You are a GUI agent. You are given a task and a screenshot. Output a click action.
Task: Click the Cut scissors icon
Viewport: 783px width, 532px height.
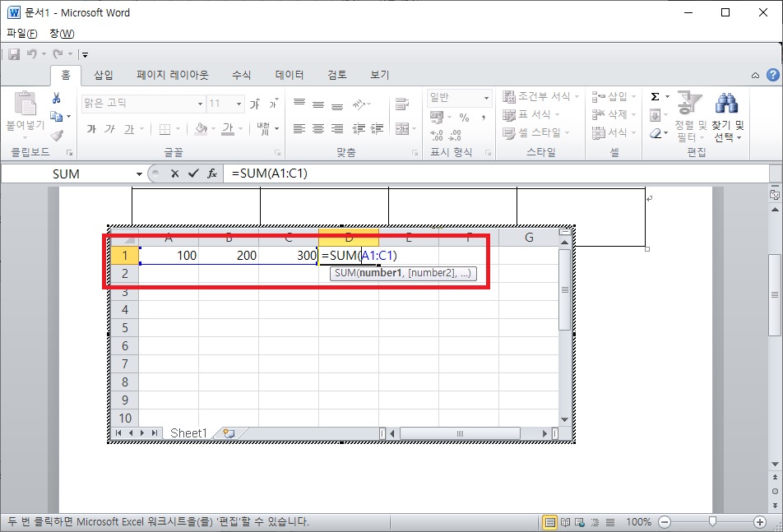[x=57, y=98]
